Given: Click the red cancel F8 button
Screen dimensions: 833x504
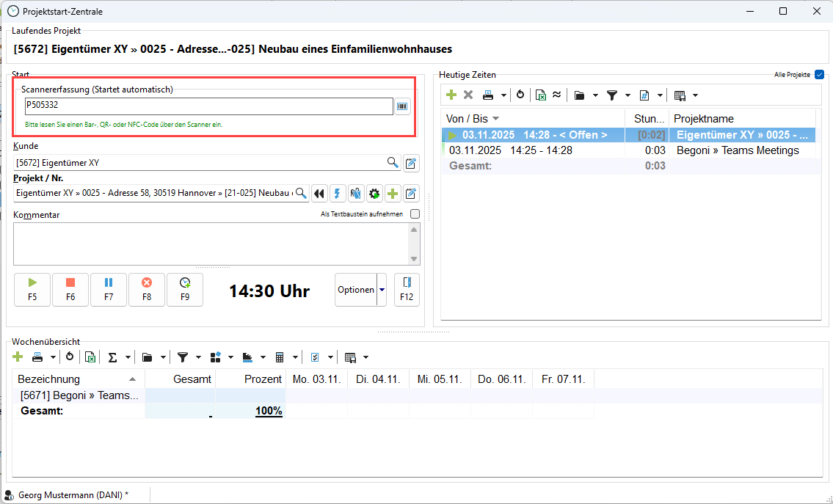Looking at the screenshot, I should tap(147, 289).
